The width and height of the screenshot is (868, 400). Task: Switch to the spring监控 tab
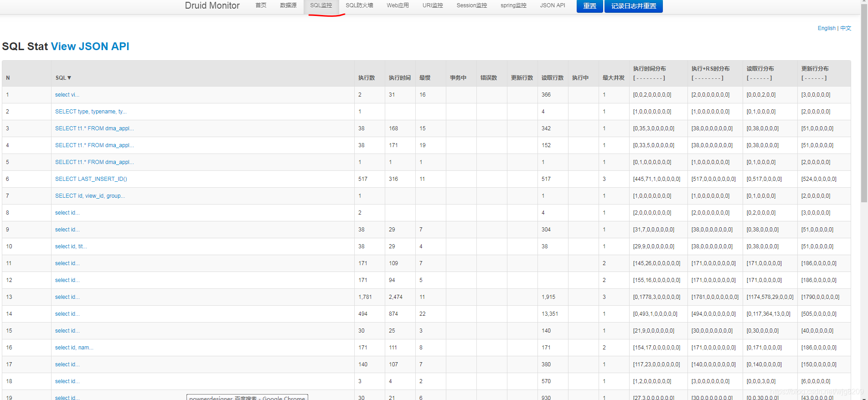[513, 5]
